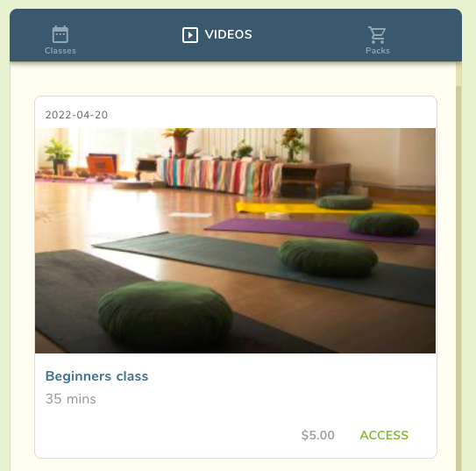Image resolution: width=476 pixels, height=471 pixels.
Task: Click scrollbar track above the thumb
Action: pyautogui.click(x=458, y=74)
